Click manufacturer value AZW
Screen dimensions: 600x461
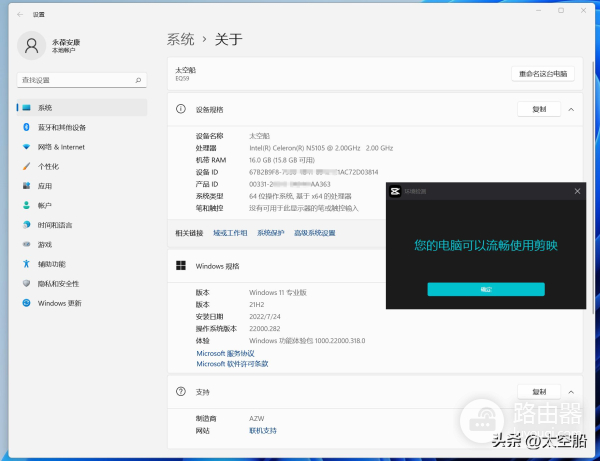pyautogui.click(x=256, y=419)
